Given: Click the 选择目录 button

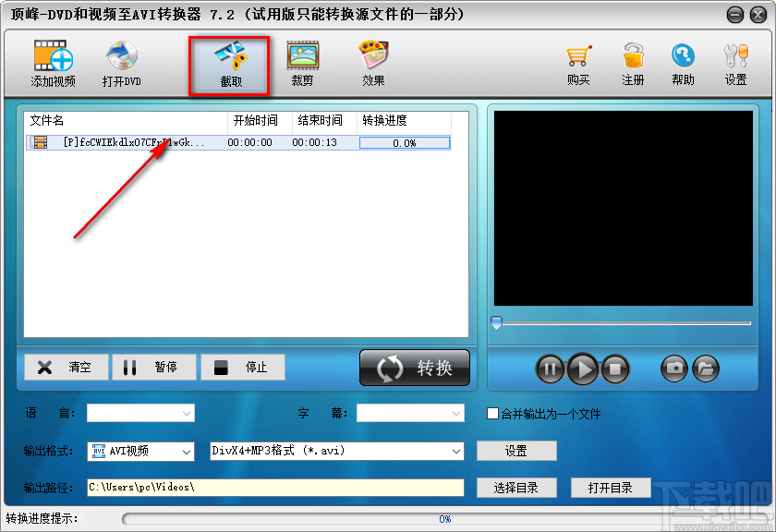Looking at the screenshot, I should point(516,488).
